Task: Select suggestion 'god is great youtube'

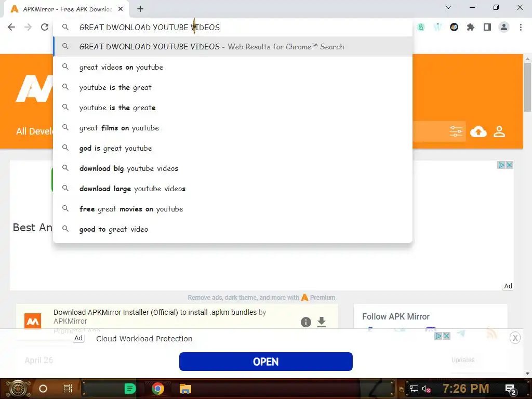Action: (233, 148)
